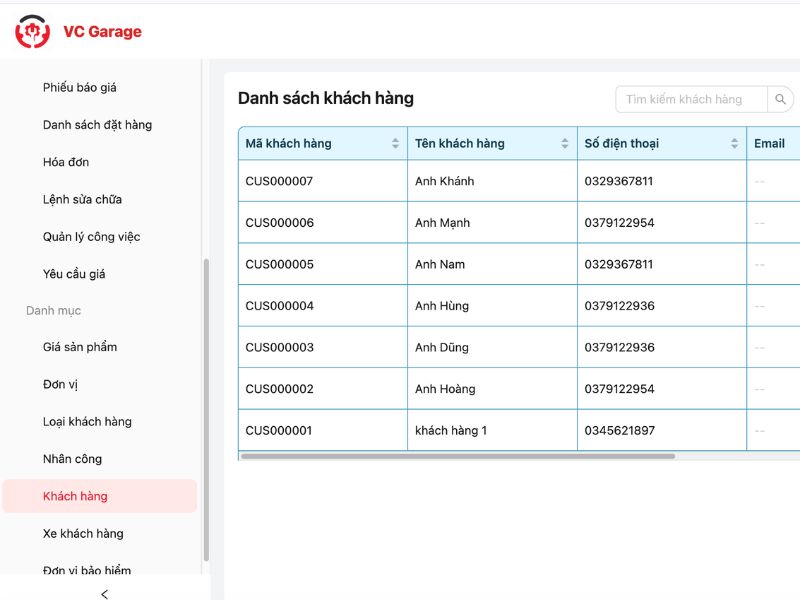The image size is (800, 600).
Task: Collapse the sidebar using the chevron at the bottom
Action: 103,593
